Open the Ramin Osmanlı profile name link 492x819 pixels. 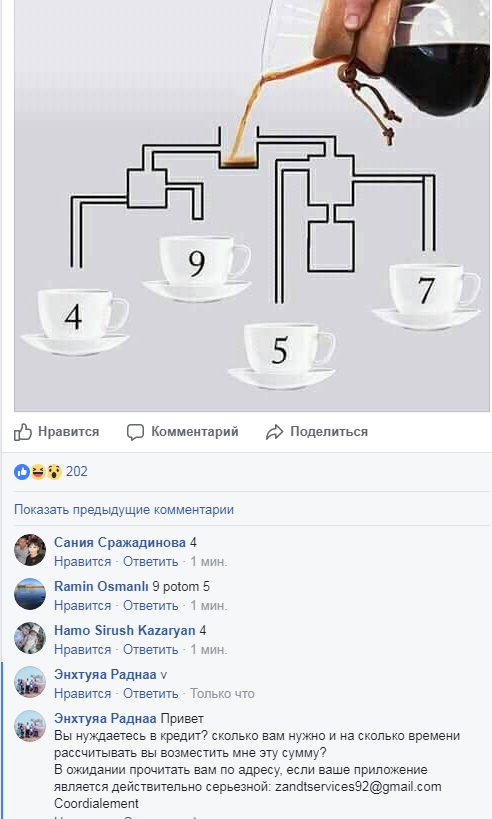[x=101, y=587]
